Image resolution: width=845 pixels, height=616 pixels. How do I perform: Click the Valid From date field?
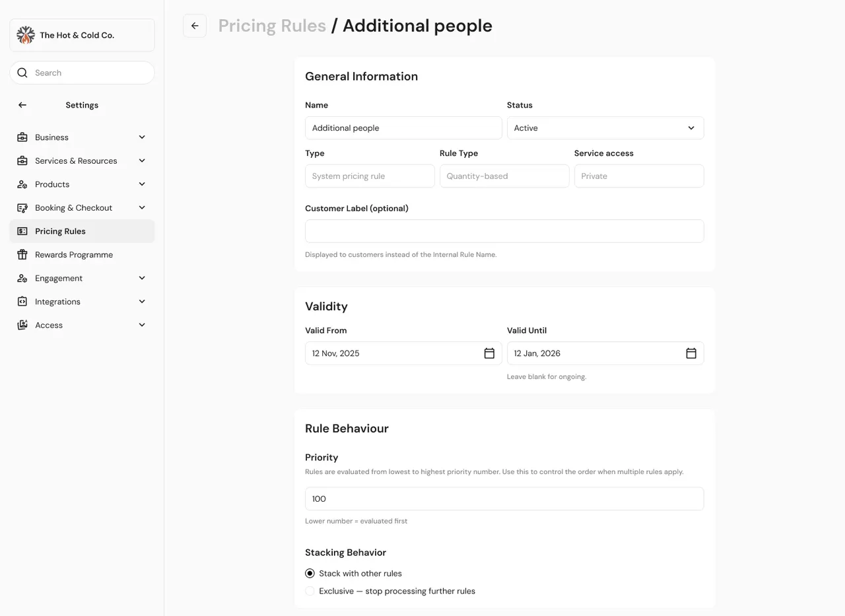[x=403, y=353]
